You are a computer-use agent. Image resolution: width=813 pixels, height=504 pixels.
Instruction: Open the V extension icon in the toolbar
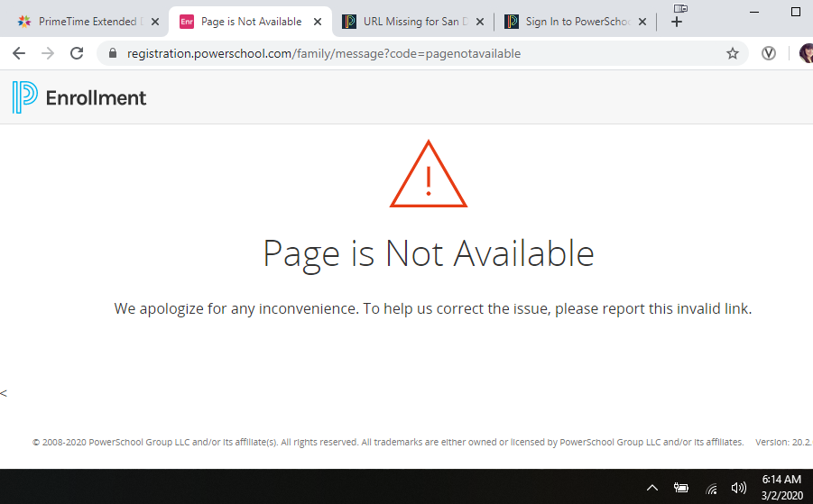tap(769, 53)
